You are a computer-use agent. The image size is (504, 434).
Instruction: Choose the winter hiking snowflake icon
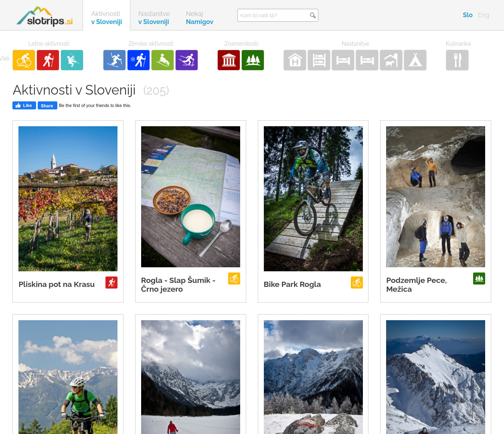point(138,60)
